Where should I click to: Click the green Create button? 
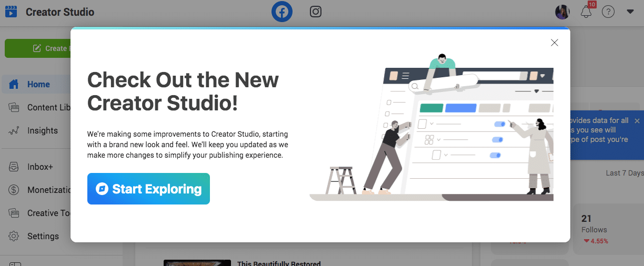tap(38, 48)
